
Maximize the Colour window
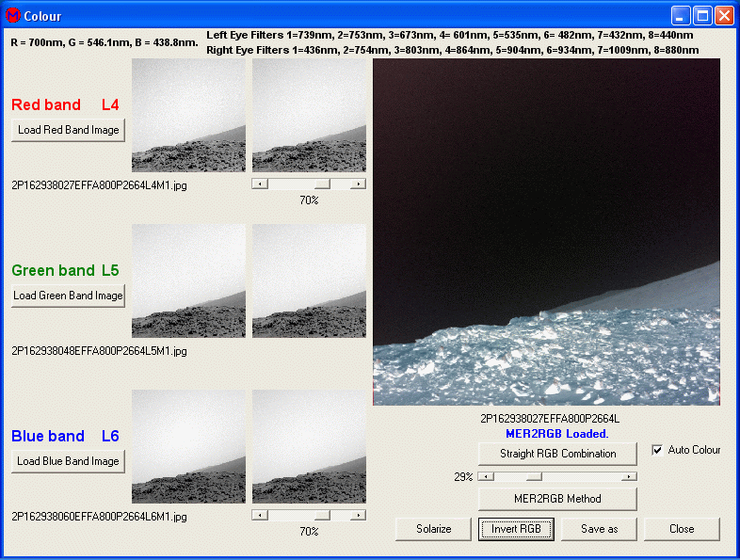pyautogui.click(x=702, y=16)
